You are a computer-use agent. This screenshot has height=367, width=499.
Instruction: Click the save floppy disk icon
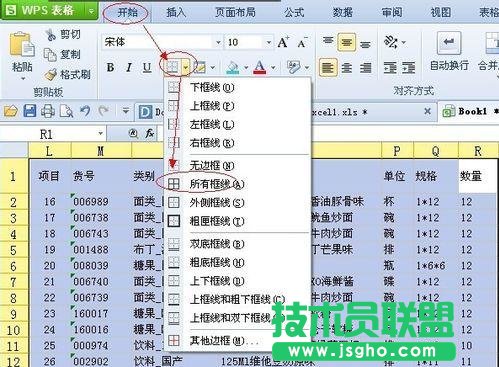pos(30,111)
